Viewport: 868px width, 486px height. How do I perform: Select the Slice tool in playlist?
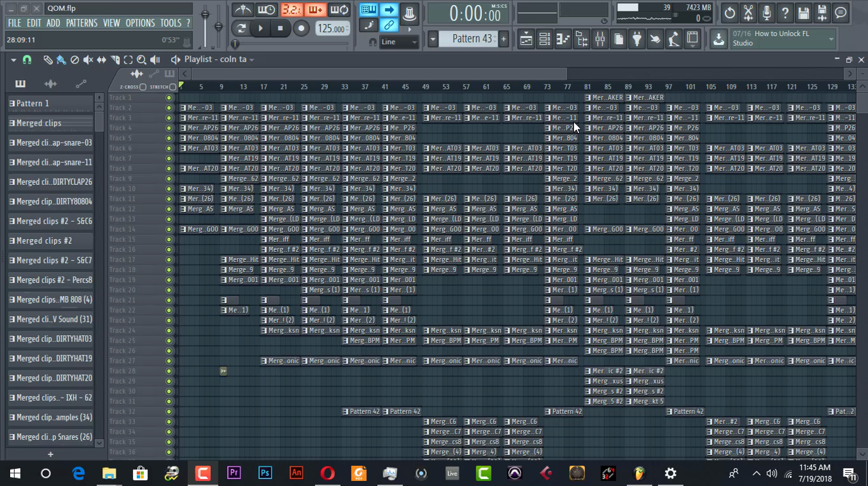(115, 60)
